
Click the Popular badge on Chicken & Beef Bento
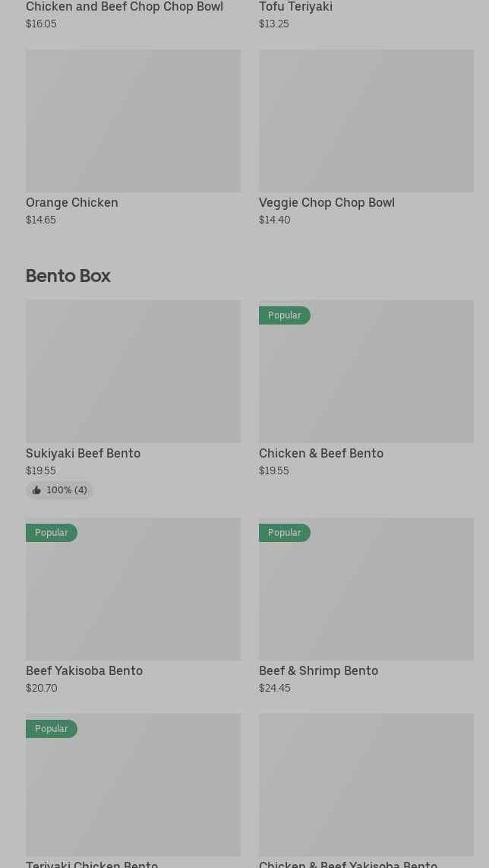click(x=284, y=315)
